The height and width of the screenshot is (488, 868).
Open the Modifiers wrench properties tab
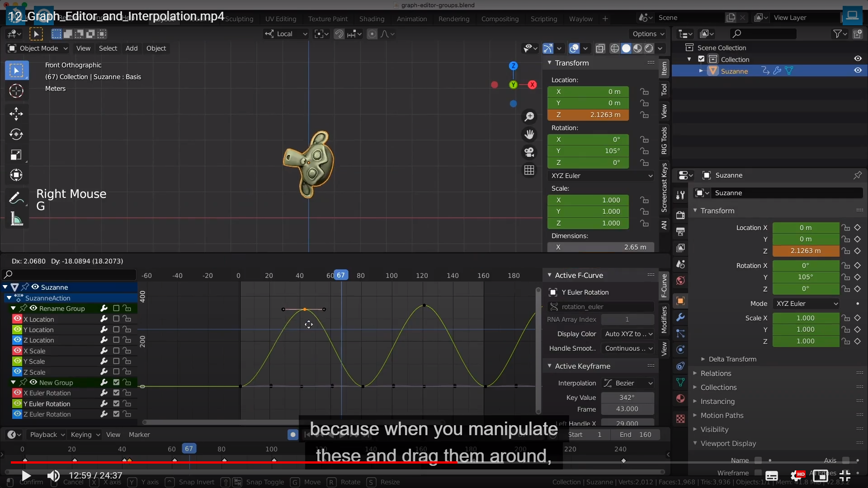[x=680, y=317]
